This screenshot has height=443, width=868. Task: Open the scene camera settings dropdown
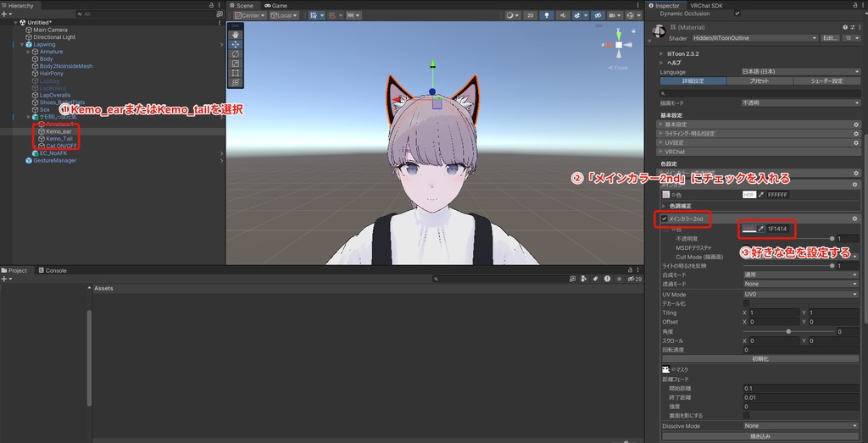click(x=615, y=15)
